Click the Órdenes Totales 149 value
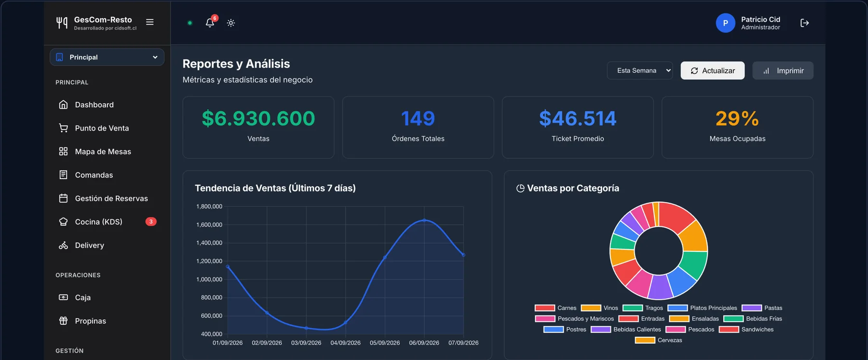This screenshot has width=868, height=360. point(418,118)
